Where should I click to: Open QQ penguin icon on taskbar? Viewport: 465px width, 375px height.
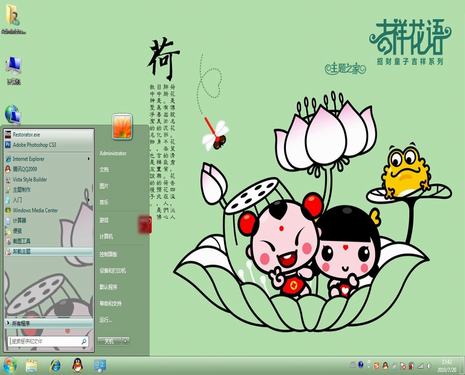click(x=78, y=366)
